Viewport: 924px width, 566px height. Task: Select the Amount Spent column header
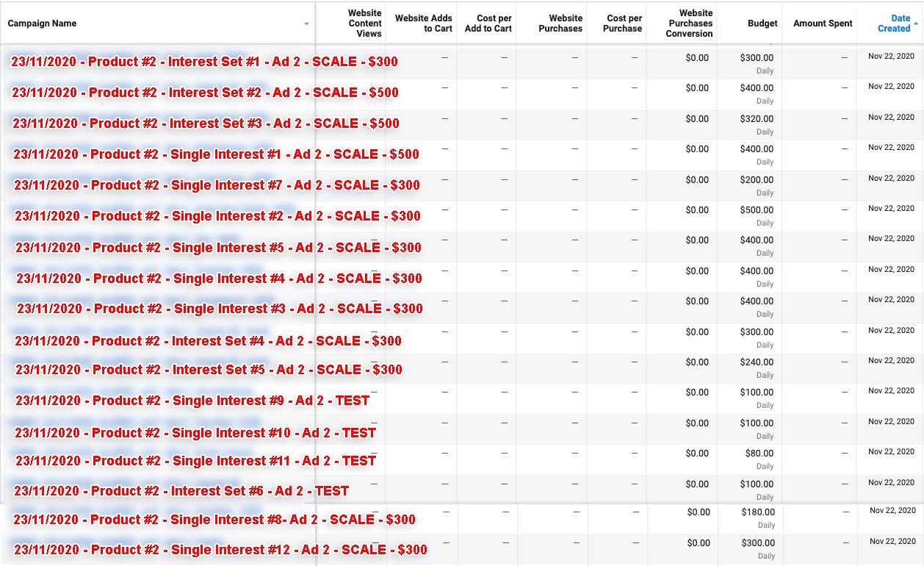(x=823, y=24)
